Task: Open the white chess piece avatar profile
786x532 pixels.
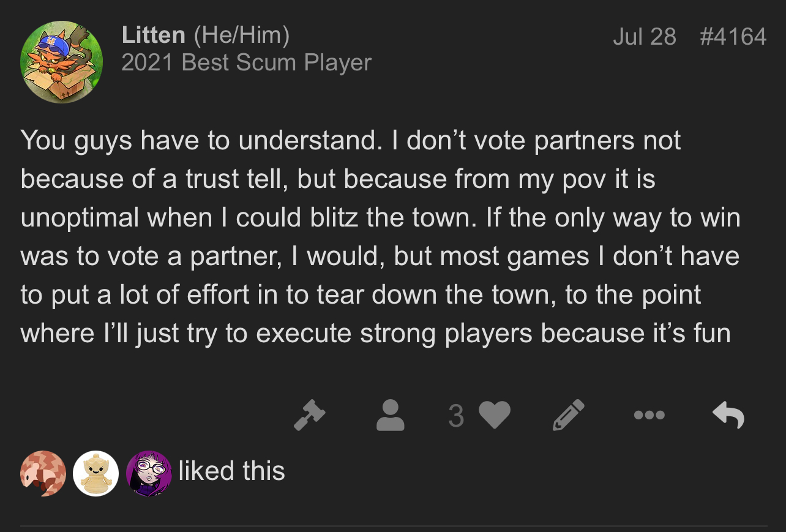Action: tap(96, 473)
